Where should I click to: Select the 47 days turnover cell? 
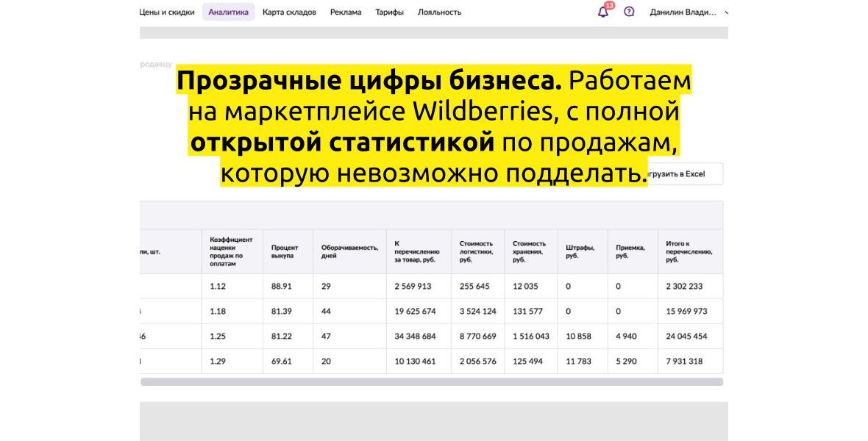tap(349, 337)
